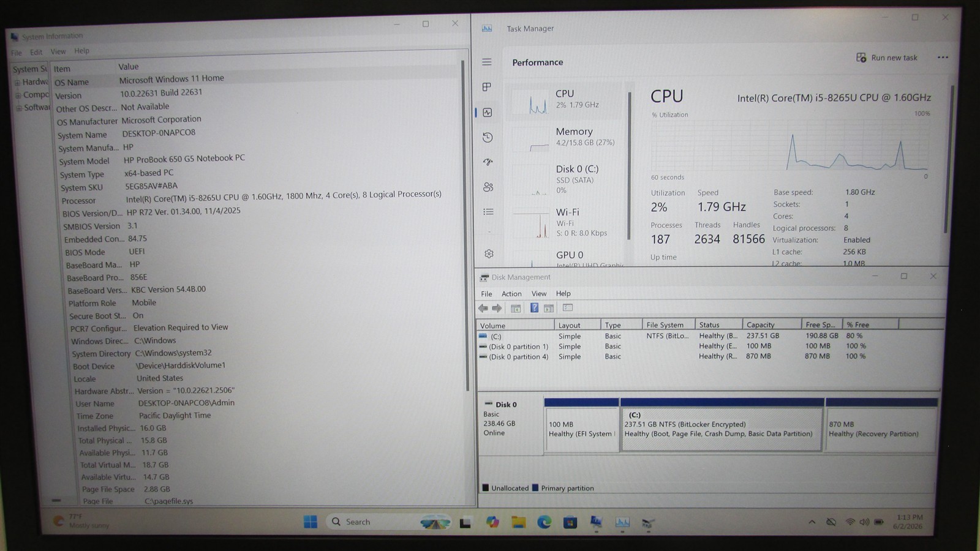Select GPU 0 performance entry

tap(567, 258)
